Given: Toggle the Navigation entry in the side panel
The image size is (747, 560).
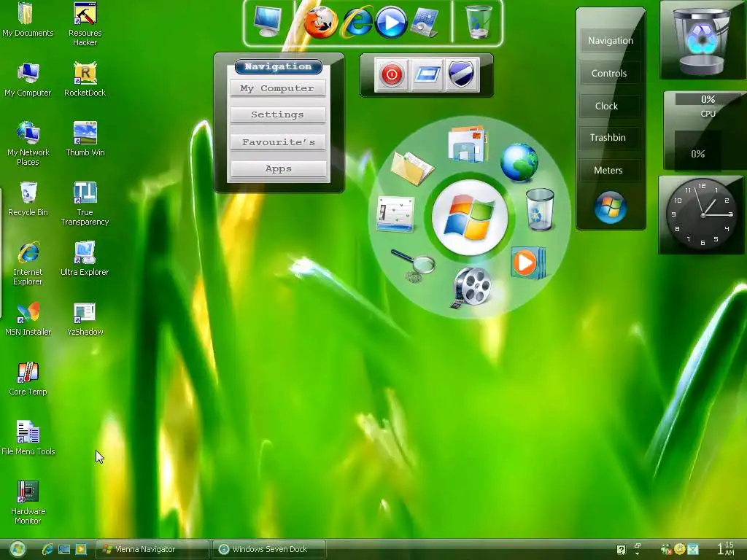Looking at the screenshot, I should click(x=611, y=41).
